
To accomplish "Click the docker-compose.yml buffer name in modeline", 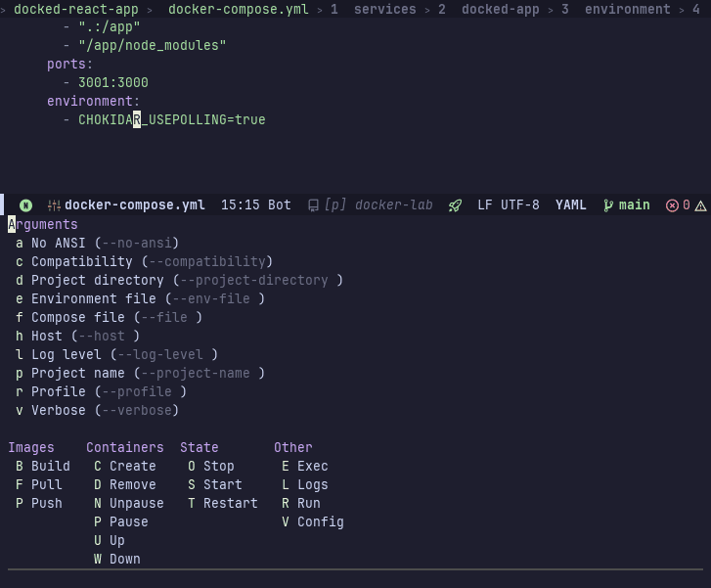I will [135, 205].
